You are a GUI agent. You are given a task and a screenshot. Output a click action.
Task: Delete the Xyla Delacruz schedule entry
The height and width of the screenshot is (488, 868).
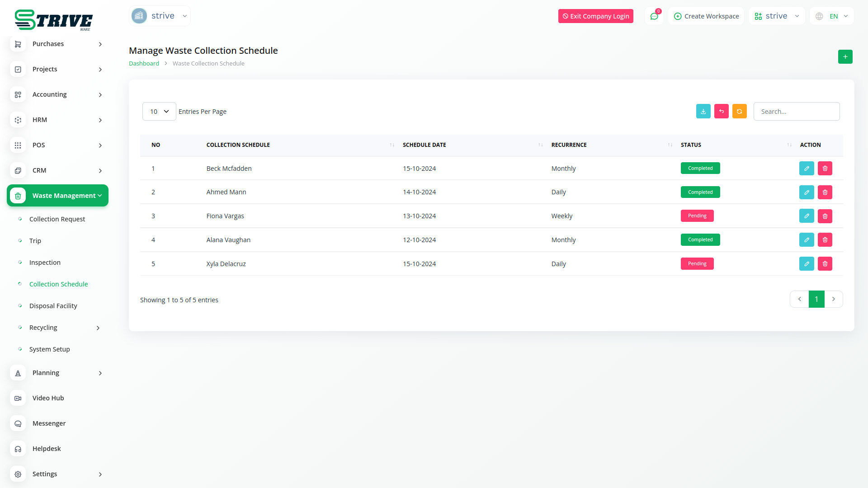click(x=825, y=264)
